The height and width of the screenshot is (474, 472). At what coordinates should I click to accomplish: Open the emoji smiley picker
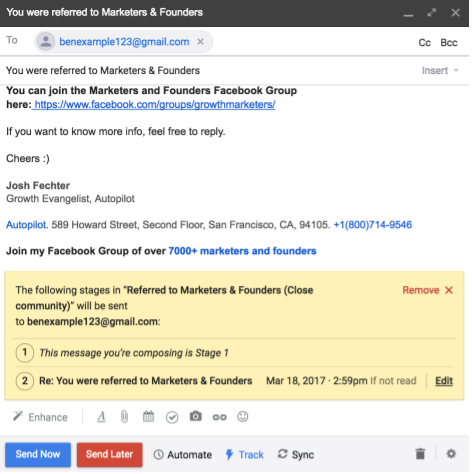(243, 416)
